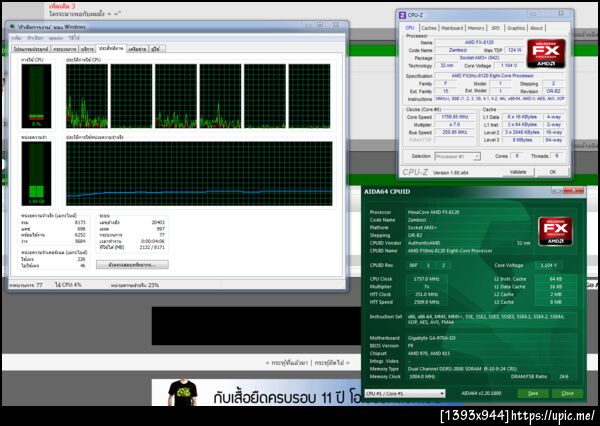The image size is (600, 426).
Task: Click the AMD FX-8120 name field in CPU-Z
Action: point(479,42)
